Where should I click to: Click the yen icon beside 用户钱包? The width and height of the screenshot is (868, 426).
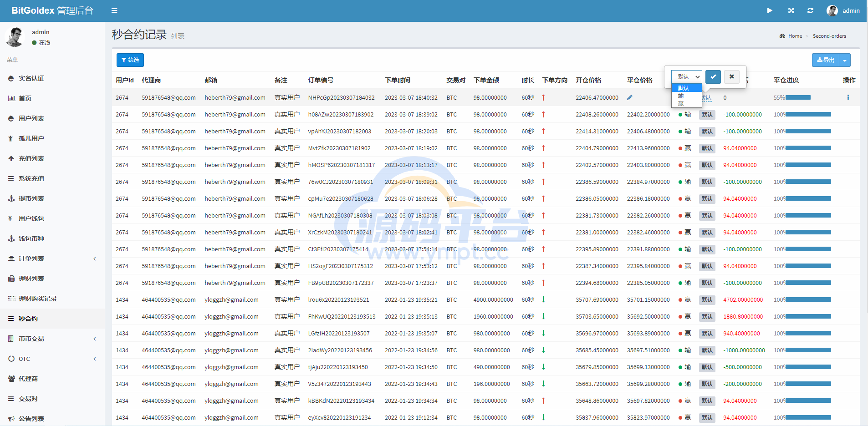pos(10,218)
